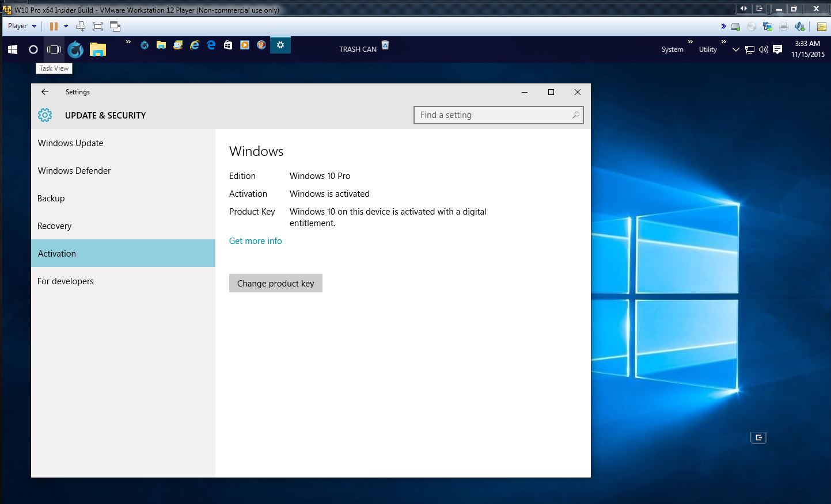831x504 pixels.
Task: Open the Recycle Bin next to TRASH CAN
Action: 385,45
